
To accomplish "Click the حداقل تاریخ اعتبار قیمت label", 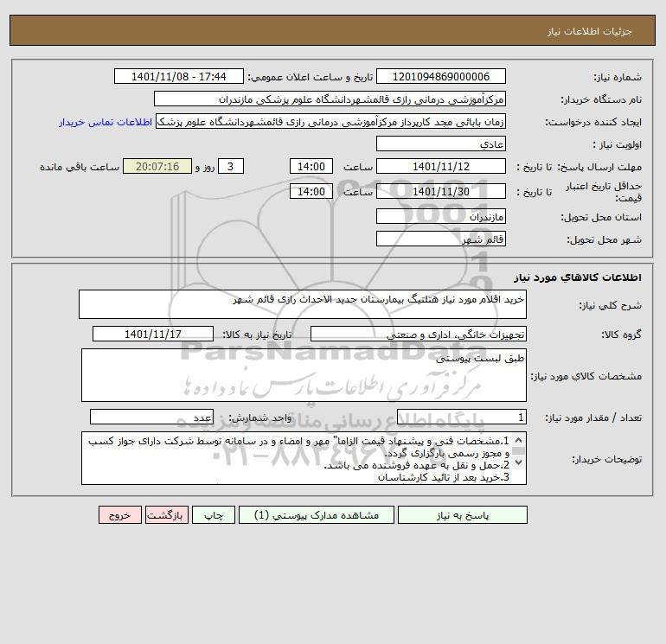I will coord(604,192).
